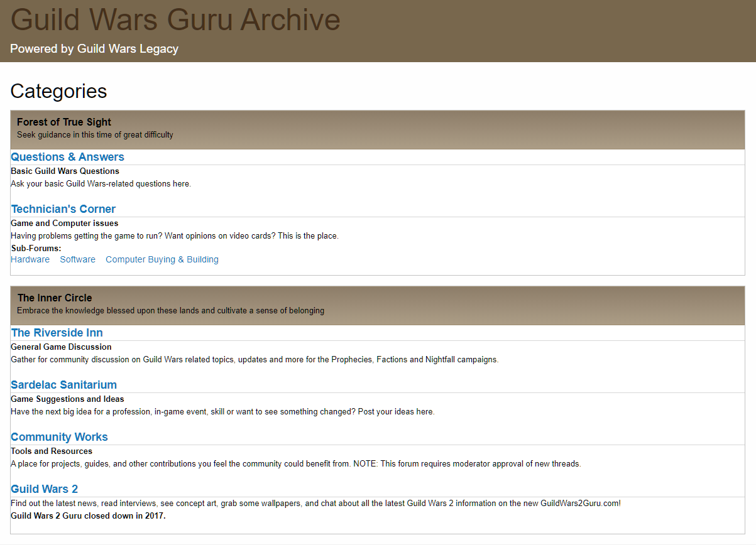Open the Sardelac Sanitarium forum
The height and width of the screenshot is (545, 756).
63,385
